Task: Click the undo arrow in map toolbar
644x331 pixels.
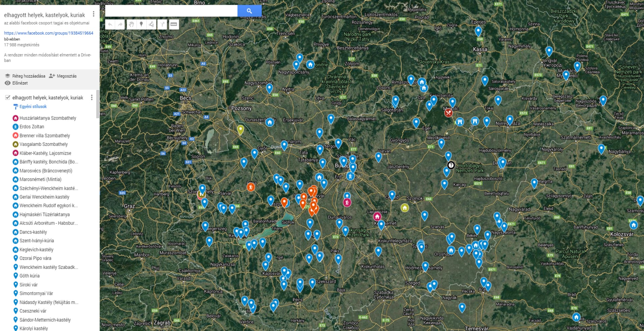Action: (110, 24)
